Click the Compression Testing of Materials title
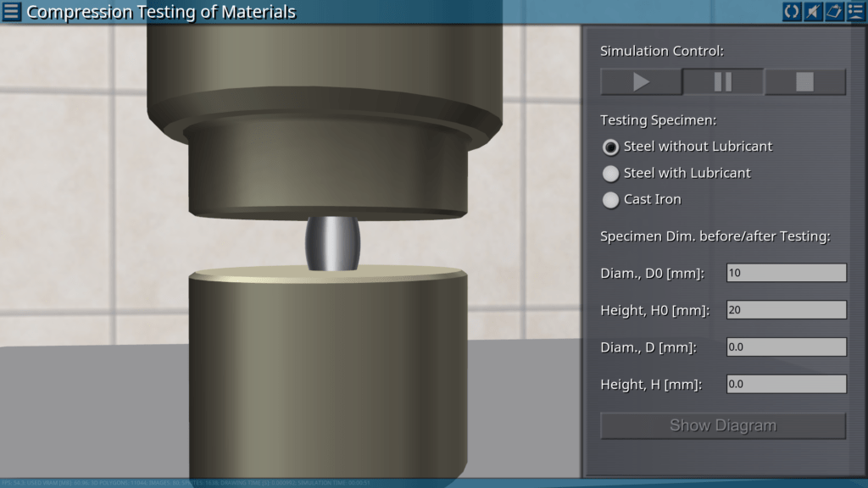 pos(161,12)
